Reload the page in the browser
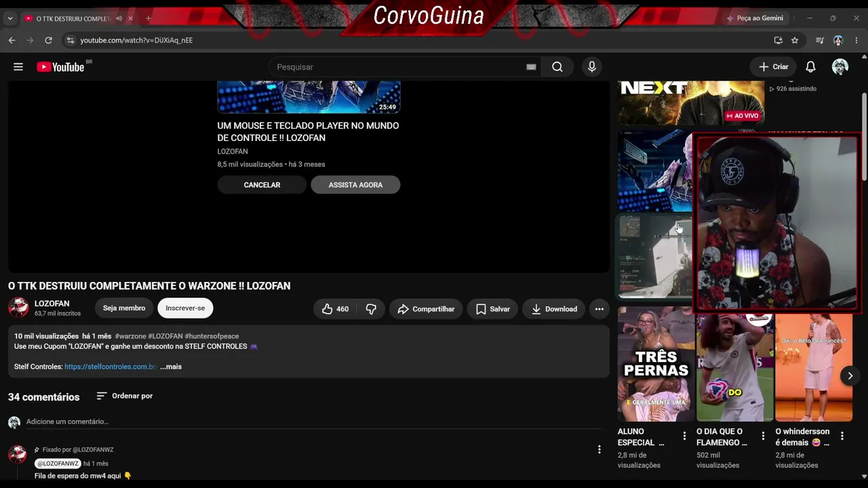The image size is (868, 488). tap(48, 40)
